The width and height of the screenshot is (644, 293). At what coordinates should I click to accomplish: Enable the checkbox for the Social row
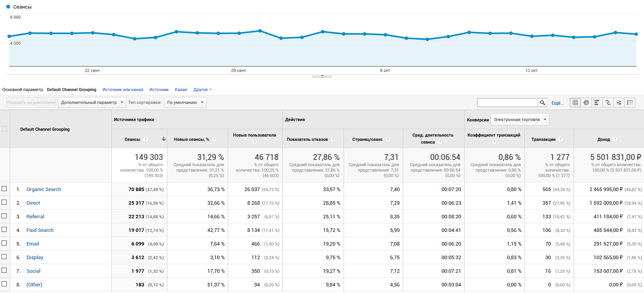pyautogui.click(x=4, y=270)
